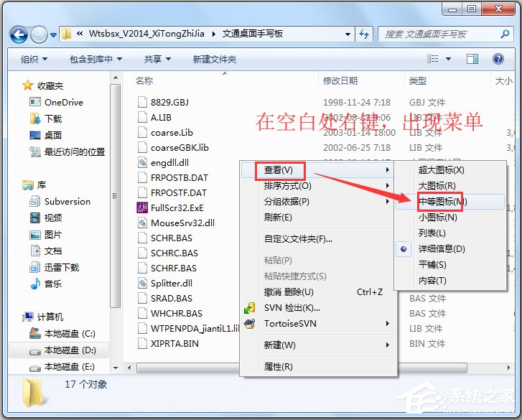Open 文档 library
This screenshot has width=522, height=420.
[46, 251]
